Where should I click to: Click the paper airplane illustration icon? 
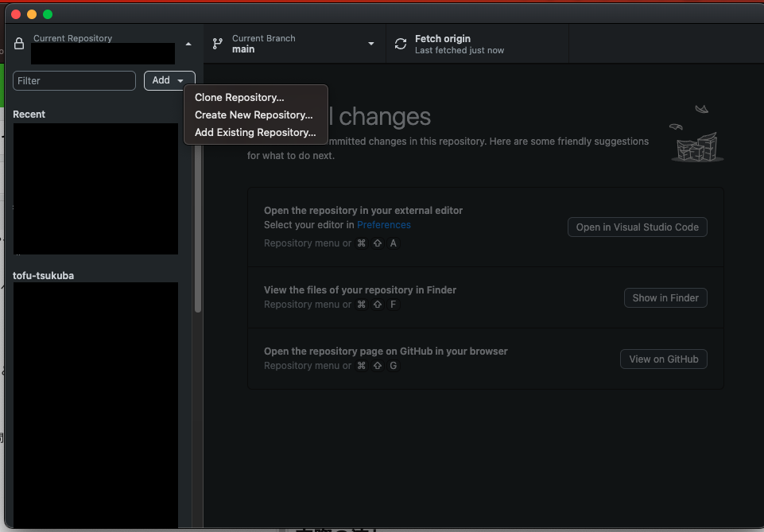[703, 109]
